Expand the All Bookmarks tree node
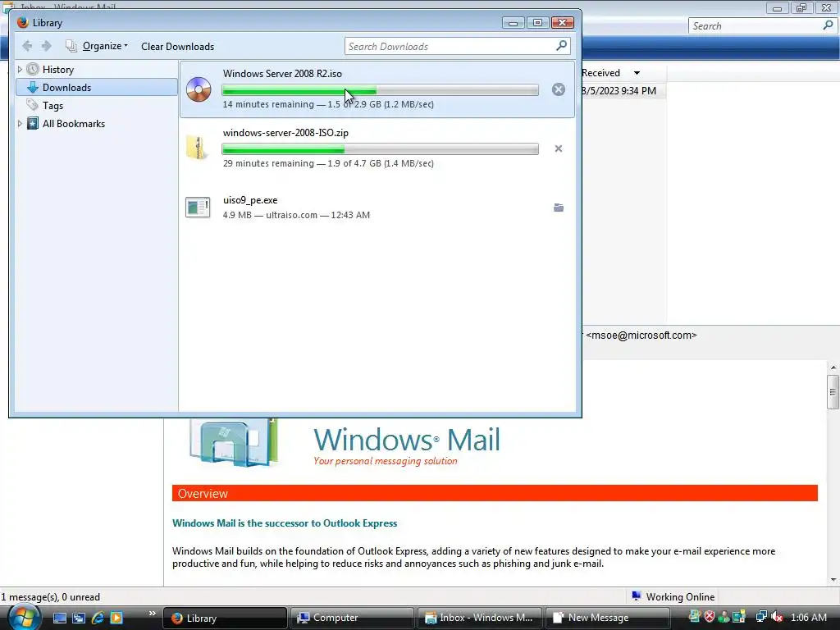 20,124
